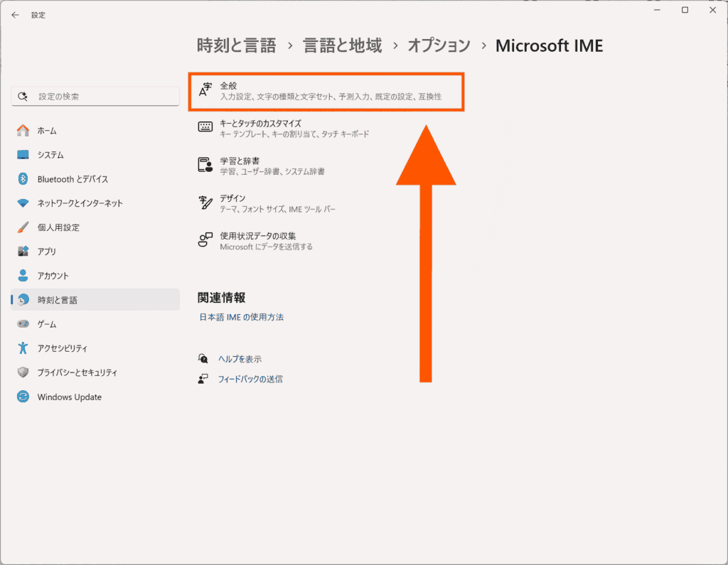Minimize the 設定 window
Image resolution: width=728 pixels, height=565 pixels.
pos(657,10)
